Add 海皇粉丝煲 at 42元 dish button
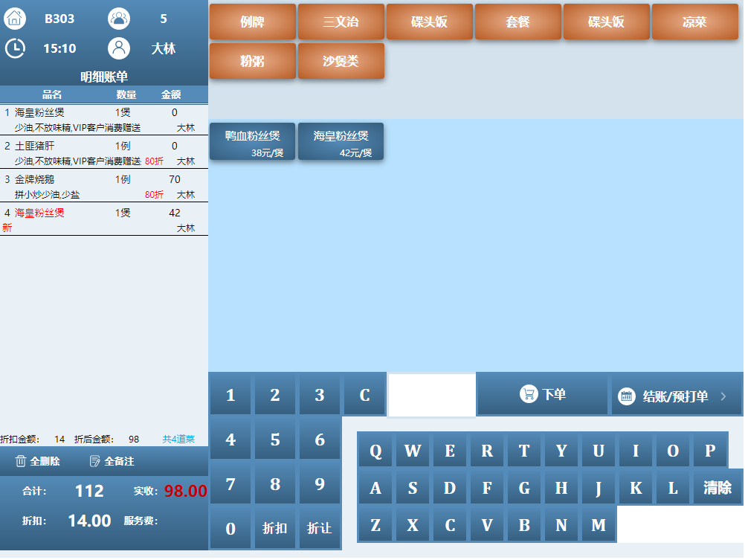The image size is (745, 560). (x=341, y=142)
